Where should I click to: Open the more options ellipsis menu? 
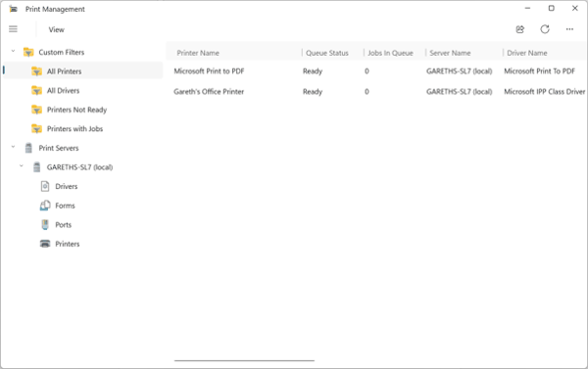pos(569,29)
